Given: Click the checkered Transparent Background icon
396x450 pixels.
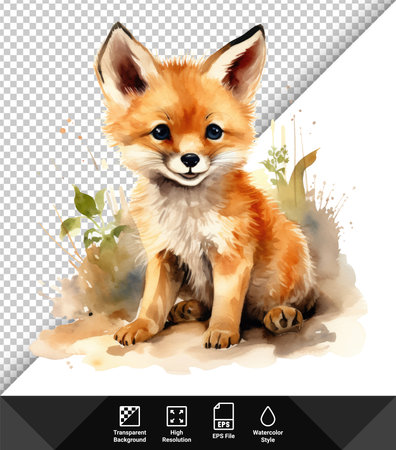Looking at the screenshot, I should tap(130, 416).
